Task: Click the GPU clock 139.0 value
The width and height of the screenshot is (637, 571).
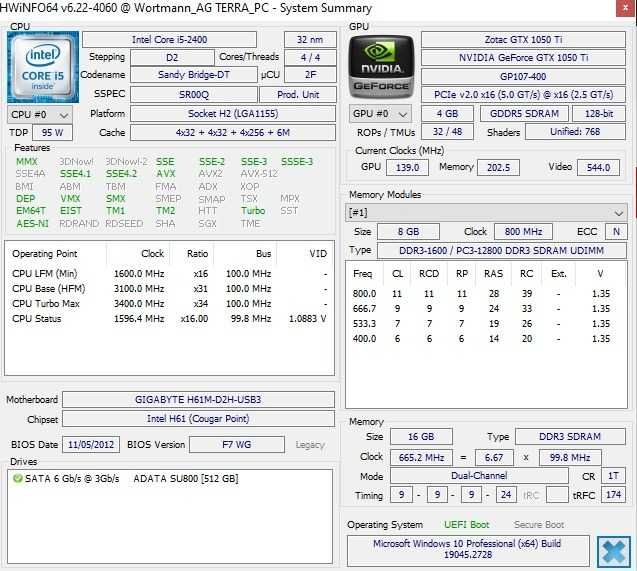Action: click(407, 168)
